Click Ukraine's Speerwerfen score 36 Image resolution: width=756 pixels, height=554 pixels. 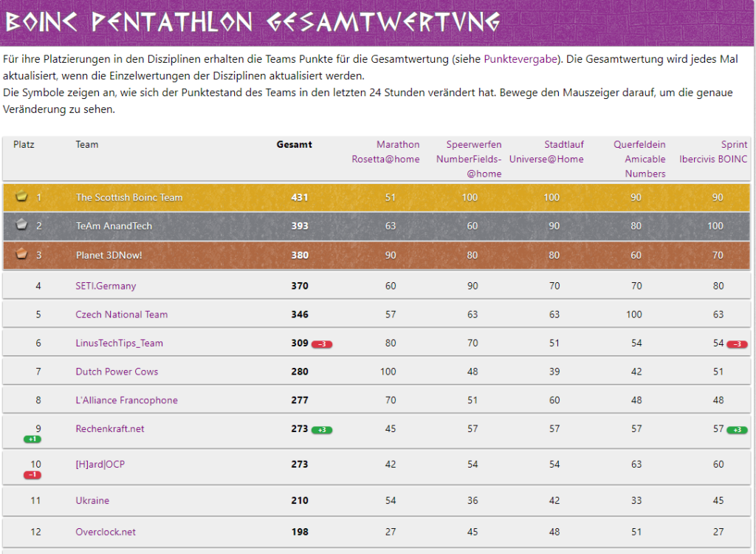tap(472, 500)
